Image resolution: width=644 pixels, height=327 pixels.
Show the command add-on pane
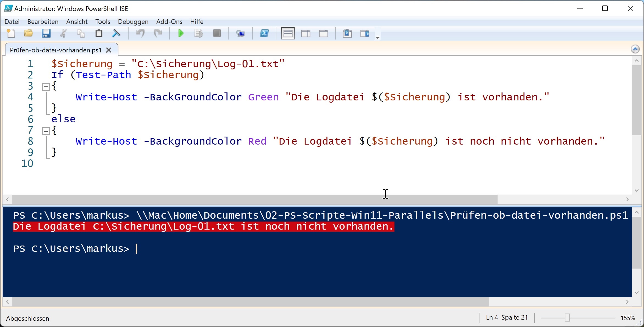[365, 33]
